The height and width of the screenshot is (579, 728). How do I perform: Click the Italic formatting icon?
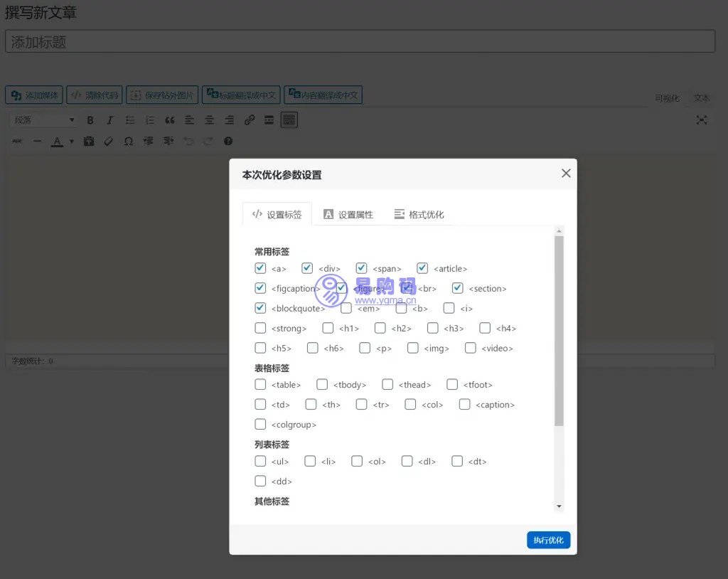coord(110,120)
